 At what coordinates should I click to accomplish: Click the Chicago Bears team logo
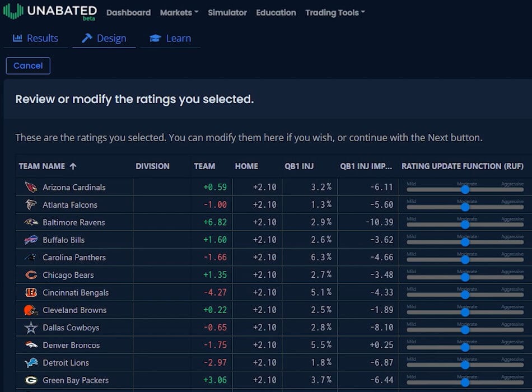31,275
